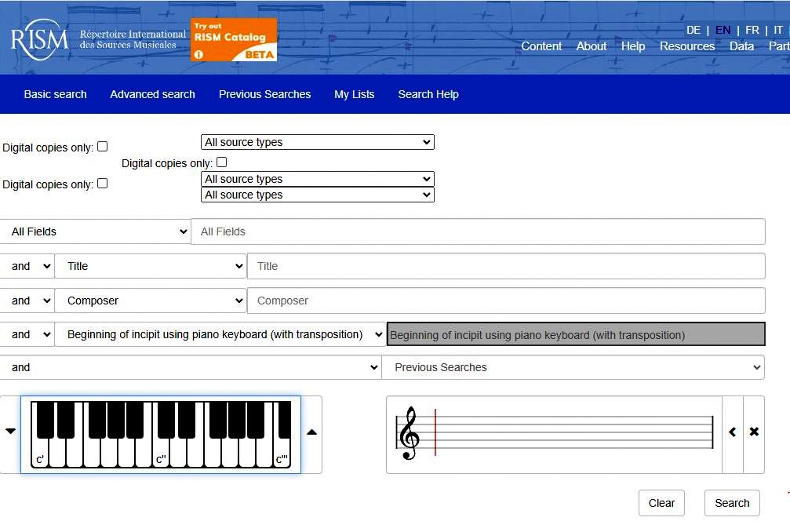The image size is (790, 532).
Task: Check the topmost Digital copies only checkbox
Action: [102, 147]
